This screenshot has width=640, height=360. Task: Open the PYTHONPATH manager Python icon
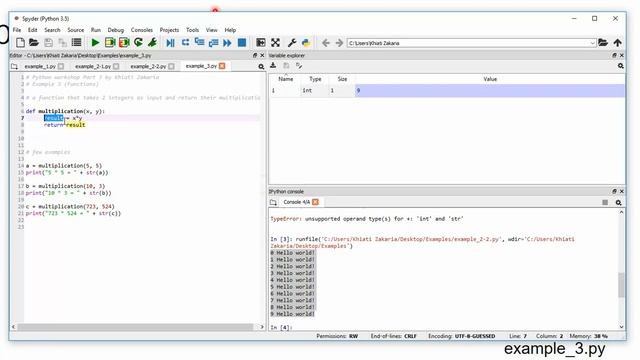(306, 42)
